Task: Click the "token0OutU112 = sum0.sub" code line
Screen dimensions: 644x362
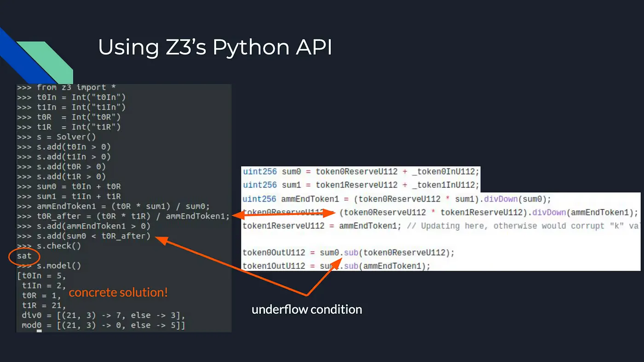Action: point(348,253)
